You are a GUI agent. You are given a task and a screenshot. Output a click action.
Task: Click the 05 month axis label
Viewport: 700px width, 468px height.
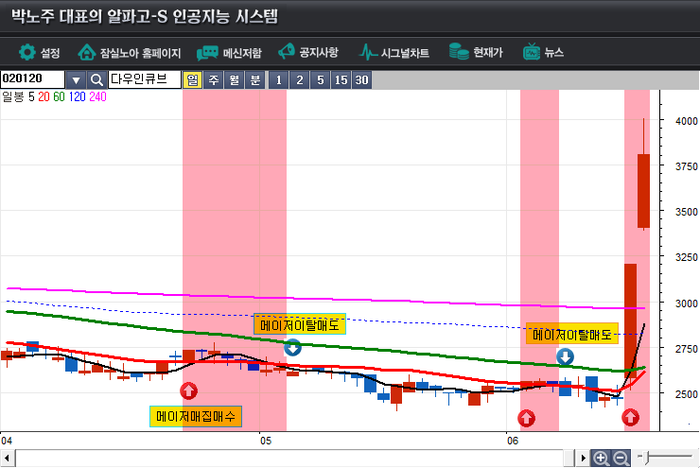click(266, 441)
